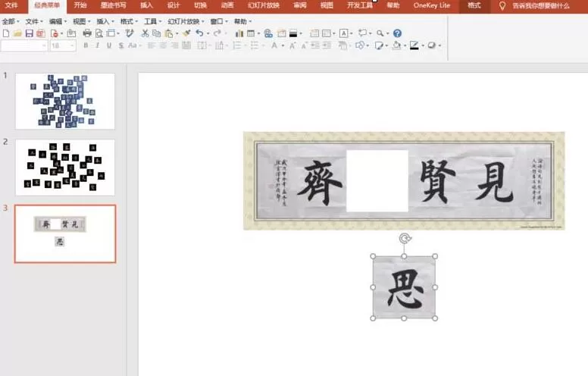The height and width of the screenshot is (376, 588).
Task: Create a new blank presentation with the New icon
Action: click(6, 33)
